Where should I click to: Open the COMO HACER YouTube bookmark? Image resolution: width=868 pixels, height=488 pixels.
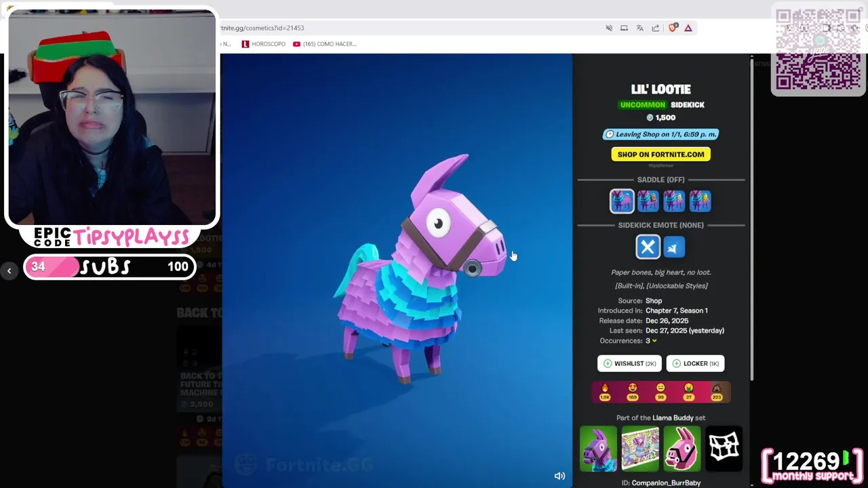(325, 44)
